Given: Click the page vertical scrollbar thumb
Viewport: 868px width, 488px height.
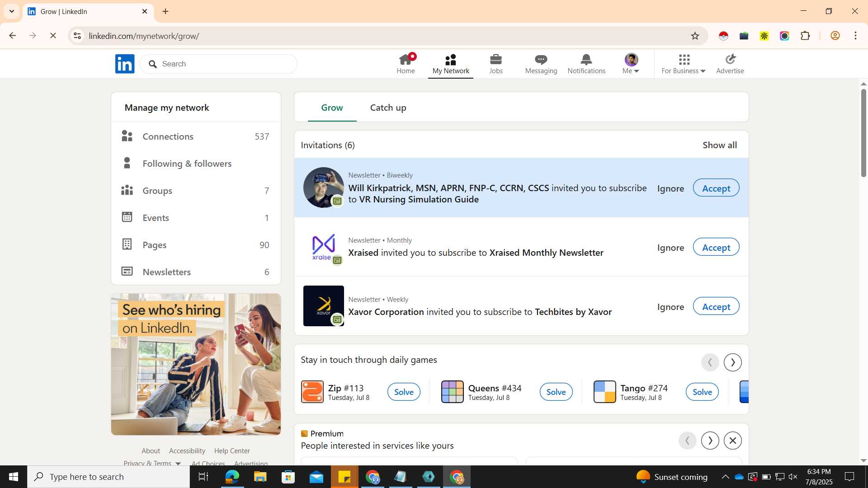Looking at the screenshot, I should pos(863,133).
